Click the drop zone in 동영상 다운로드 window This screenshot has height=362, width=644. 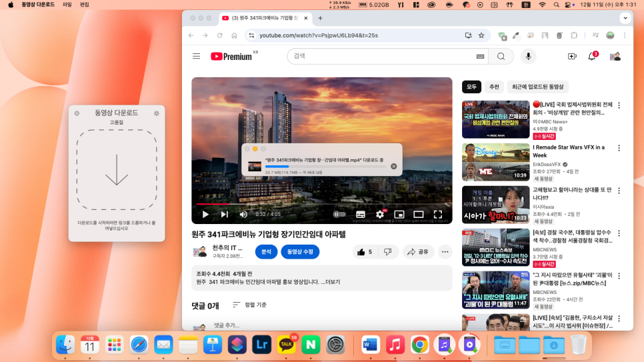(x=117, y=170)
